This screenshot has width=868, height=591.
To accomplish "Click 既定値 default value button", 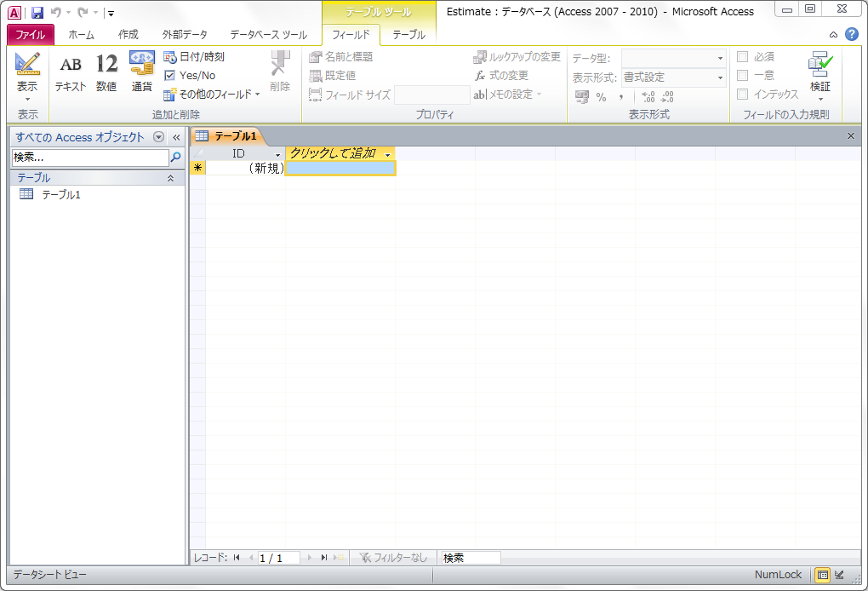I will (332, 75).
